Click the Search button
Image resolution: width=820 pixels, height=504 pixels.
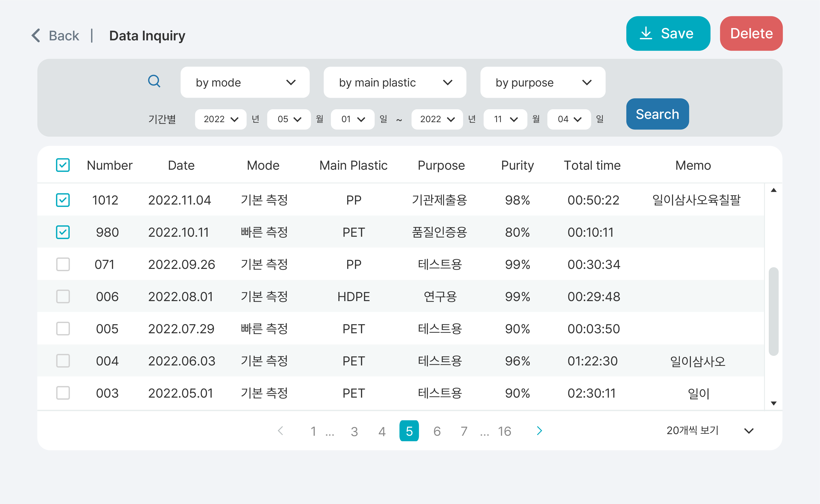(x=658, y=114)
